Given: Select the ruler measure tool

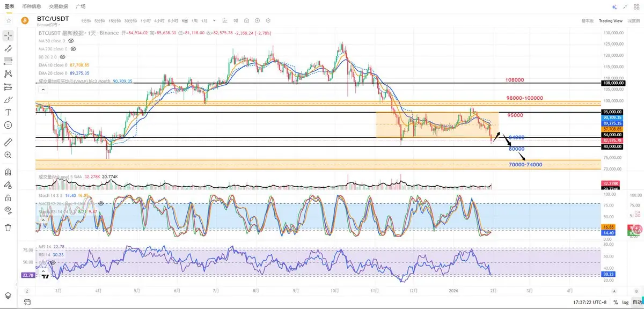Looking at the screenshot, I should coord(8,142).
